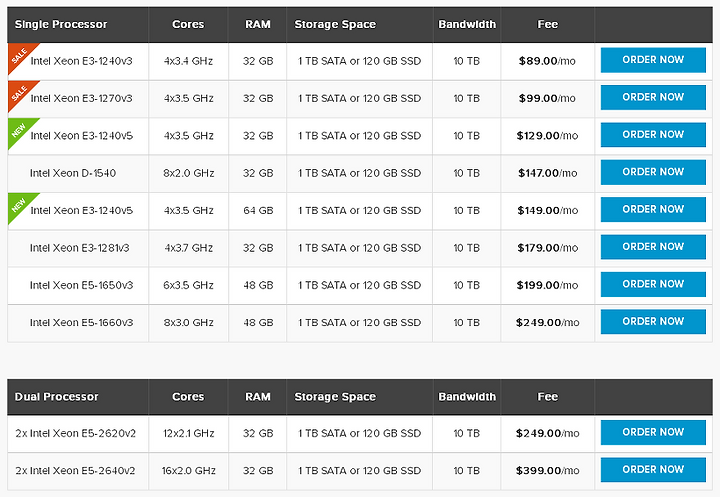Select Intel Xeon E5-1650v3 processor name

81,285
